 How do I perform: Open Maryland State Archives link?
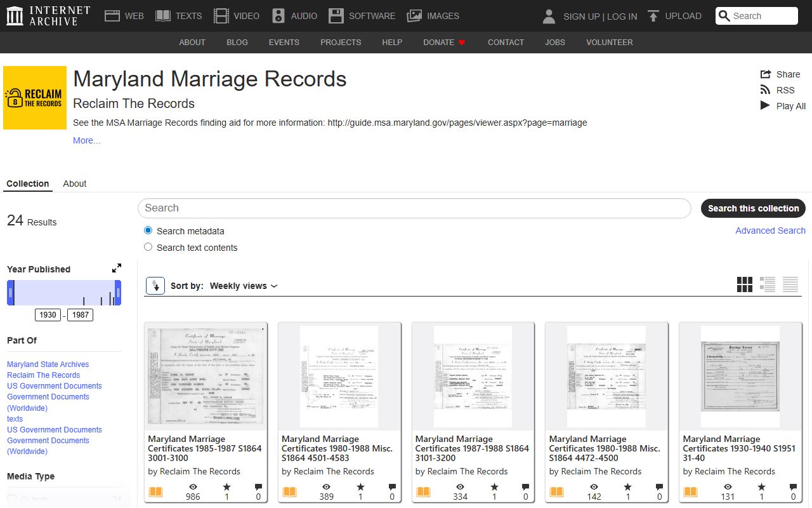48,364
